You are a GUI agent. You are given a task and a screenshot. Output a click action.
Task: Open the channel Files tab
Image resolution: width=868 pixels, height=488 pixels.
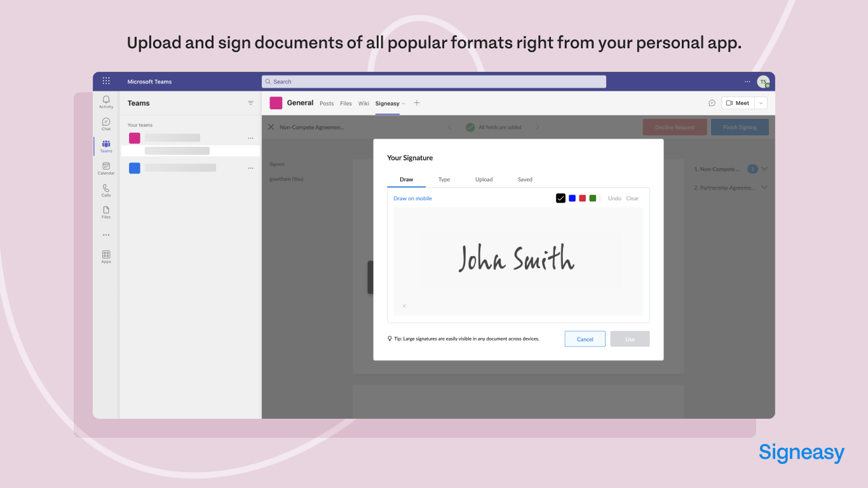pos(346,104)
